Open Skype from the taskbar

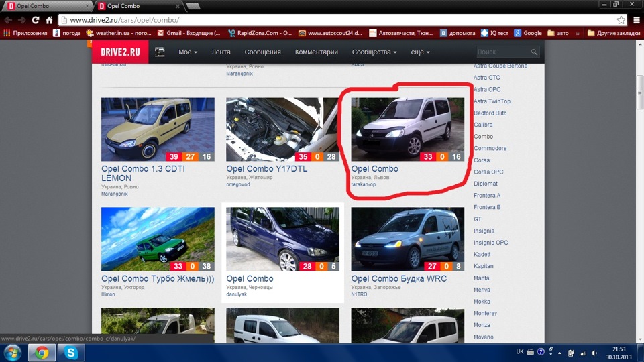pyautogui.click(x=71, y=353)
